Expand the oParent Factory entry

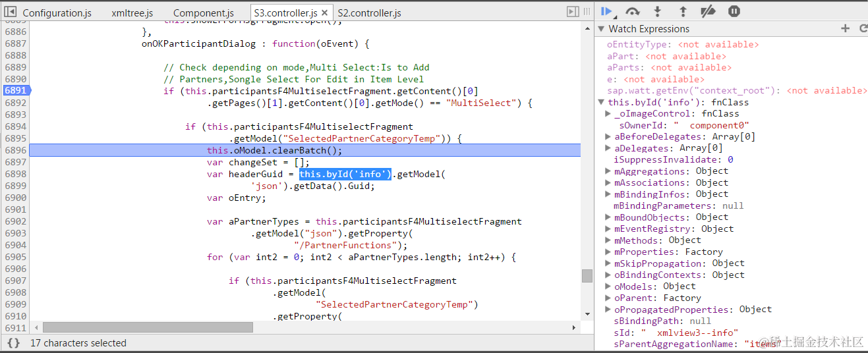(609, 298)
